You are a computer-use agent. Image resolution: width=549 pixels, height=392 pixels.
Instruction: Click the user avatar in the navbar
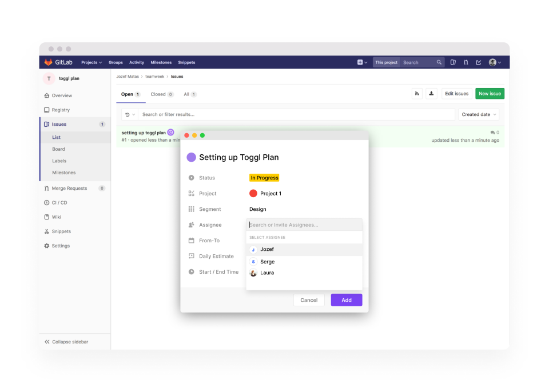[492, 62]
